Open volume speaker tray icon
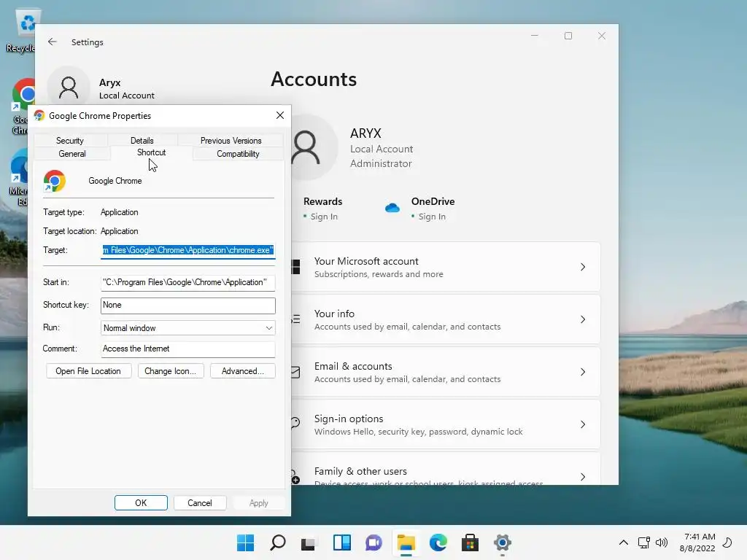747x560 pixels. coord(661,542)
